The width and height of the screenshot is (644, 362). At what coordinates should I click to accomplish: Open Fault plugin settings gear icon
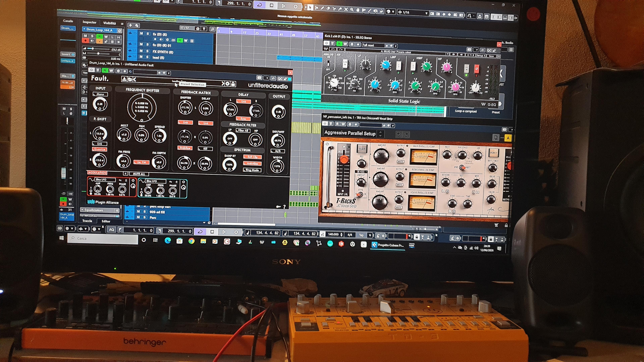click(x=228, y=84)
